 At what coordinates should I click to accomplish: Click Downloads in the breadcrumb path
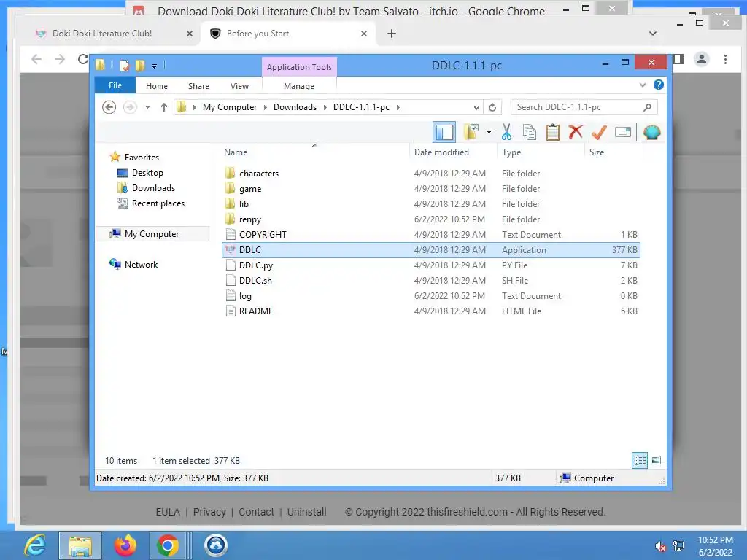295,107
